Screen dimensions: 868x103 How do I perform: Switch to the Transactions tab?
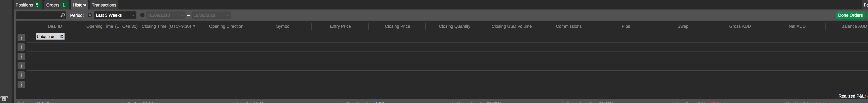(x=104, y=5)
